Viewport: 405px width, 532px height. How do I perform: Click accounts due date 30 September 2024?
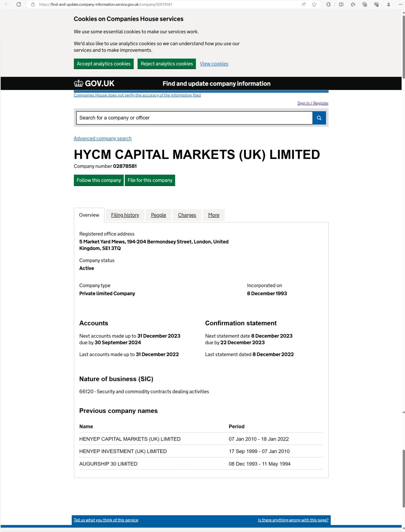[118, 342]
